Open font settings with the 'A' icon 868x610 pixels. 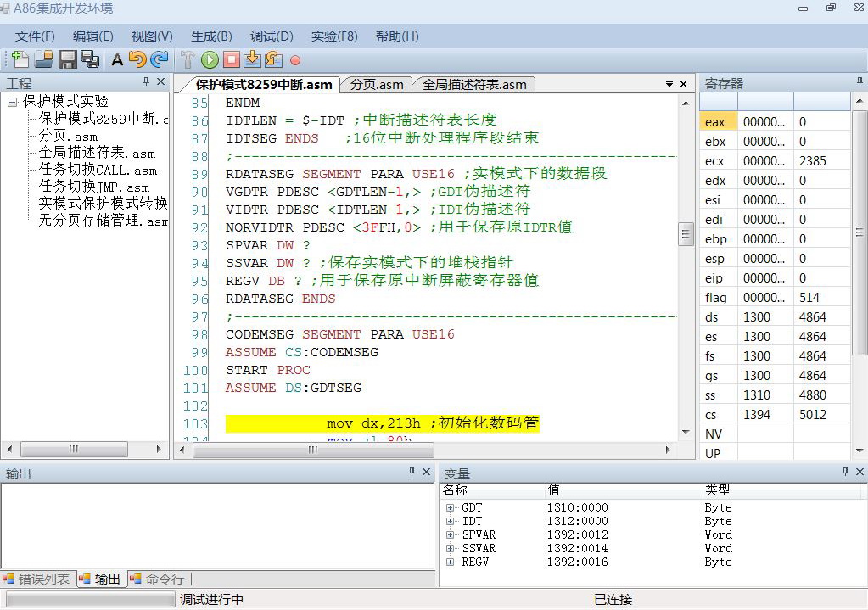[x=116, y=60]
